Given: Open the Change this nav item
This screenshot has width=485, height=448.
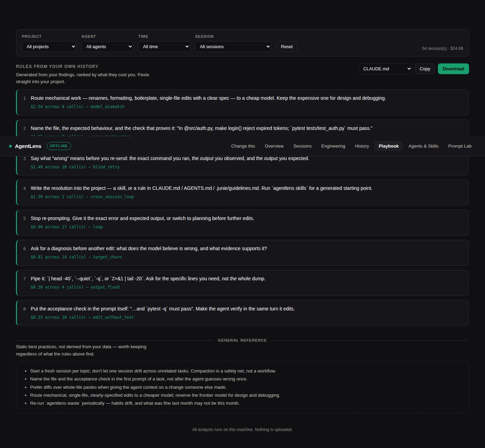Looking at the screenshot, I should click(x=243, y=146).
